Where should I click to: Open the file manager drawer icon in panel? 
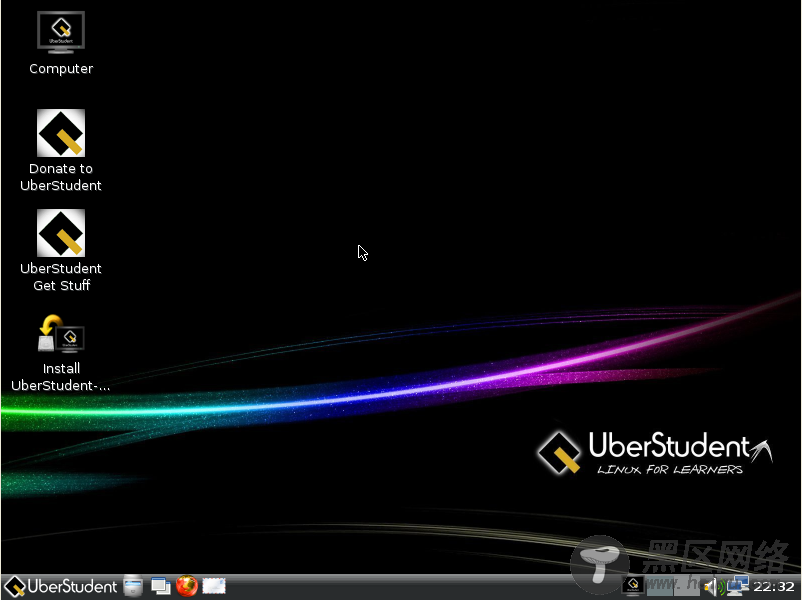(133, 586)
